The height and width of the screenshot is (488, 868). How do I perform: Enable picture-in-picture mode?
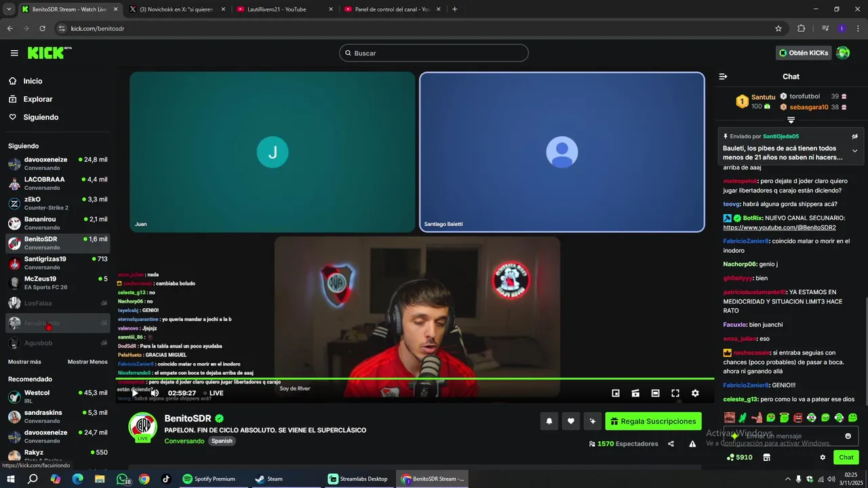[616, 393]
